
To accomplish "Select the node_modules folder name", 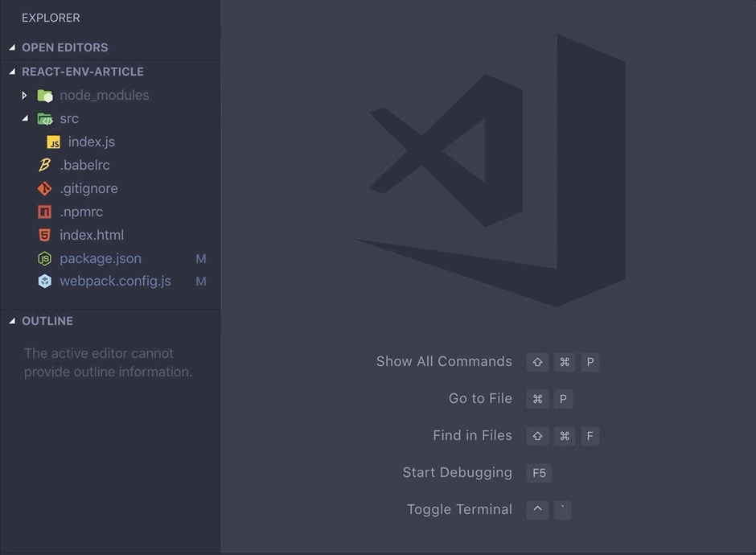I will point(104,95).
